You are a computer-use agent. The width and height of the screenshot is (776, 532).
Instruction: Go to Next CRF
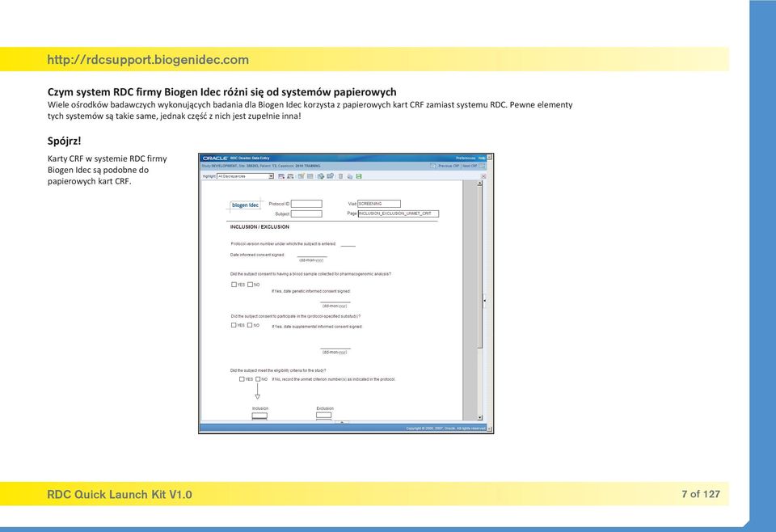coord(470,167)
